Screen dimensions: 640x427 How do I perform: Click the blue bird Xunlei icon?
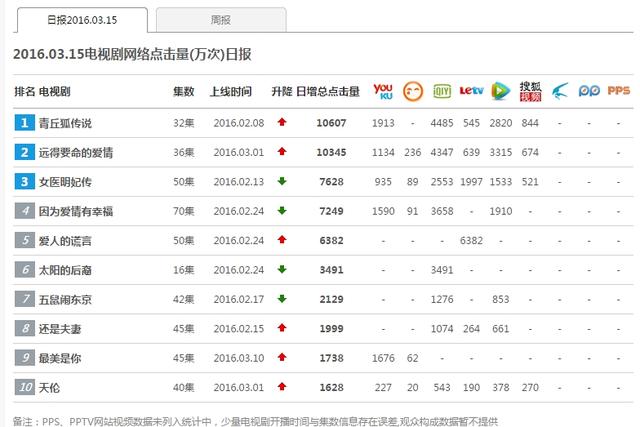560,91
